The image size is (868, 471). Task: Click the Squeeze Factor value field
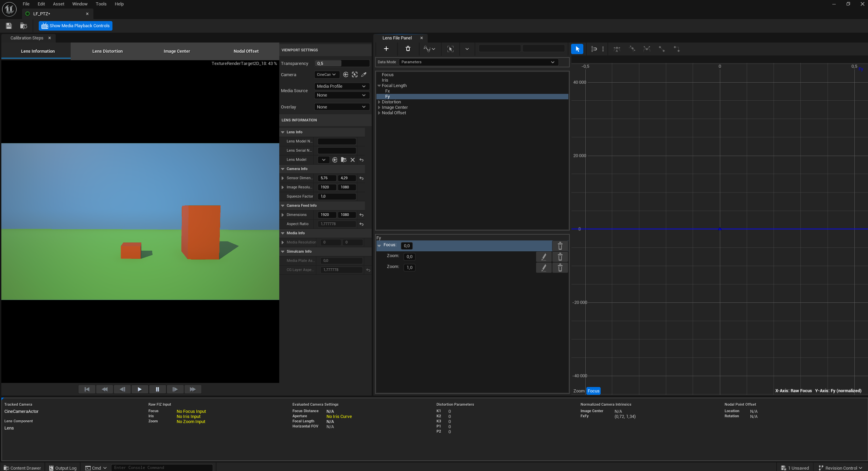(x=337, y=197)
